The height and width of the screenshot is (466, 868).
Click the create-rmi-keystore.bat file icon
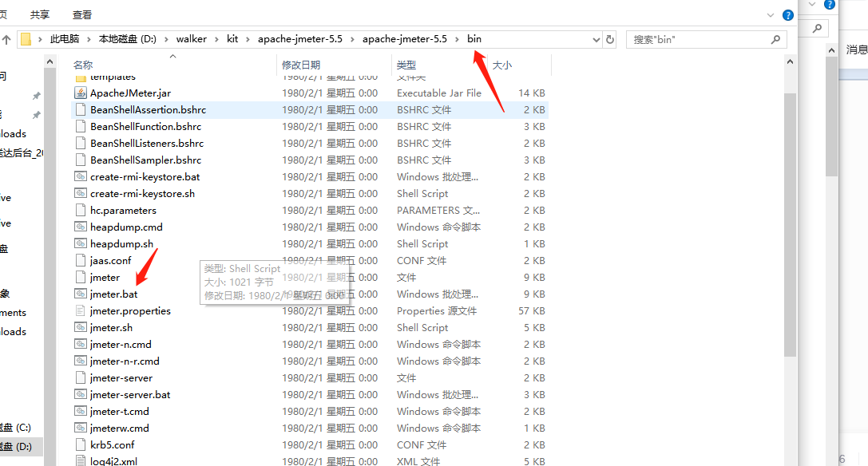click(81, 177)
